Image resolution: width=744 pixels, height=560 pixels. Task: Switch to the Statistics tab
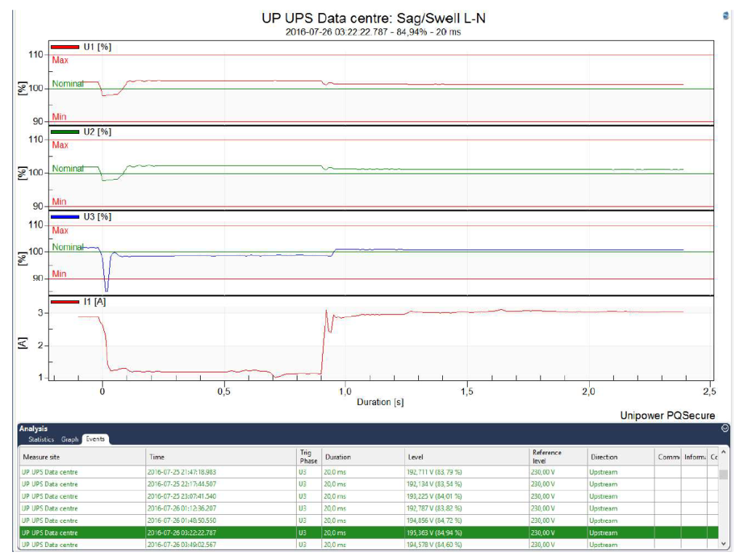pos(41,439)
